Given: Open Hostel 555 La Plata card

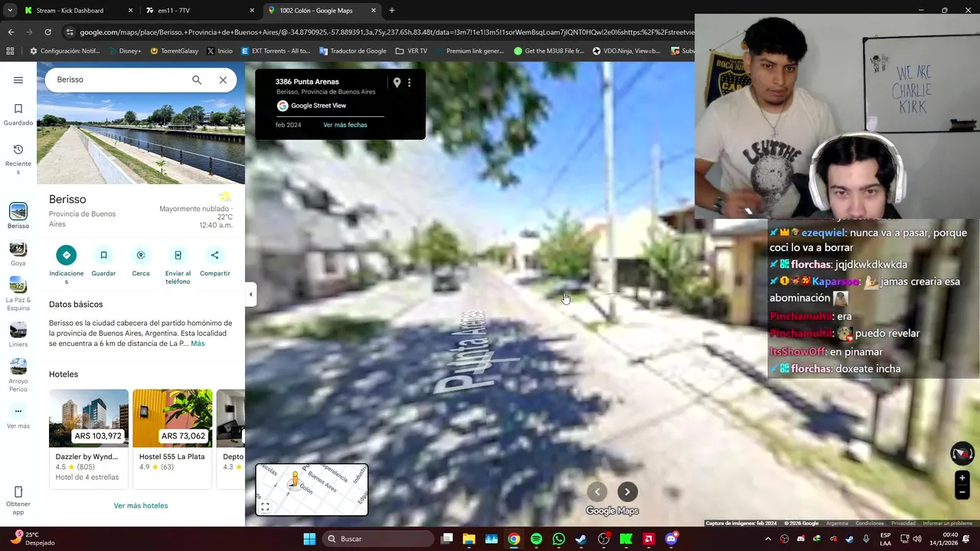Looking at the screenshot, I should click(x=172, y=438).
